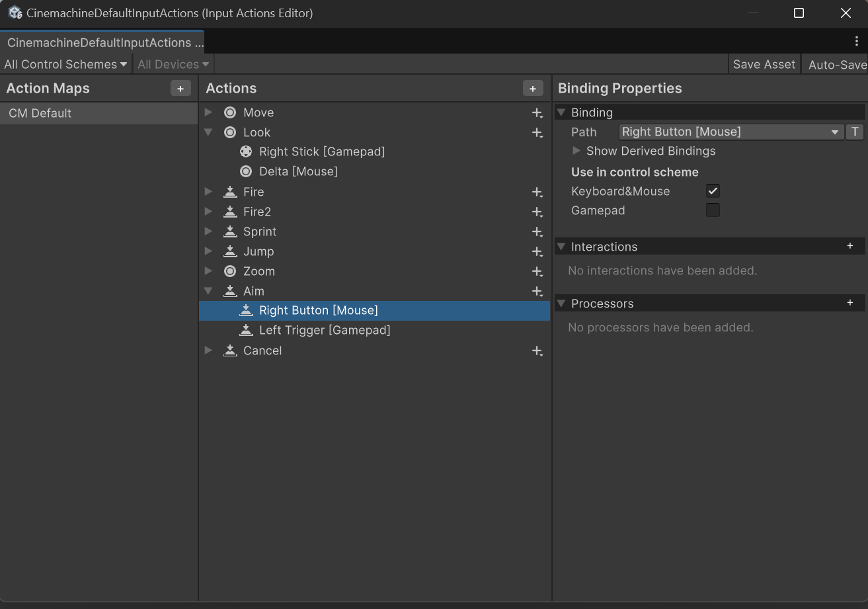This screenshot has height=609, width=868.
Task: Add a new action map with plus
Action: coord(180,89)
